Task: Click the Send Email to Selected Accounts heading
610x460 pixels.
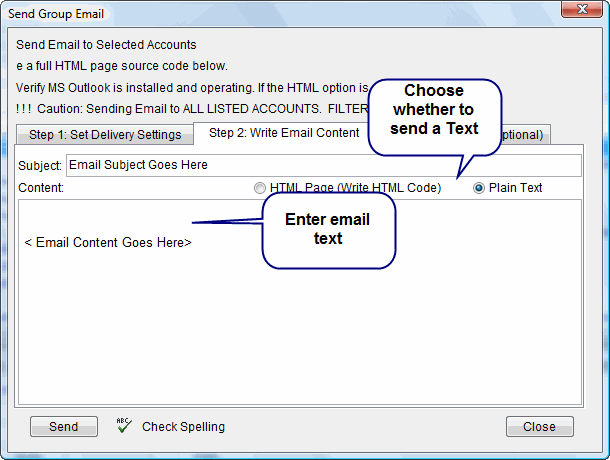Action: pyautogui.click(x=106, y=45)
